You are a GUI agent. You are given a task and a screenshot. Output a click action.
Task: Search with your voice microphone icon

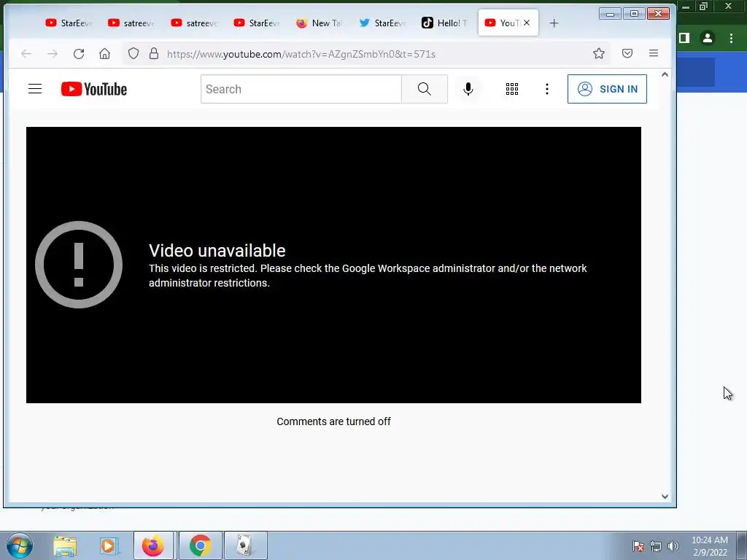click(468, 89)
